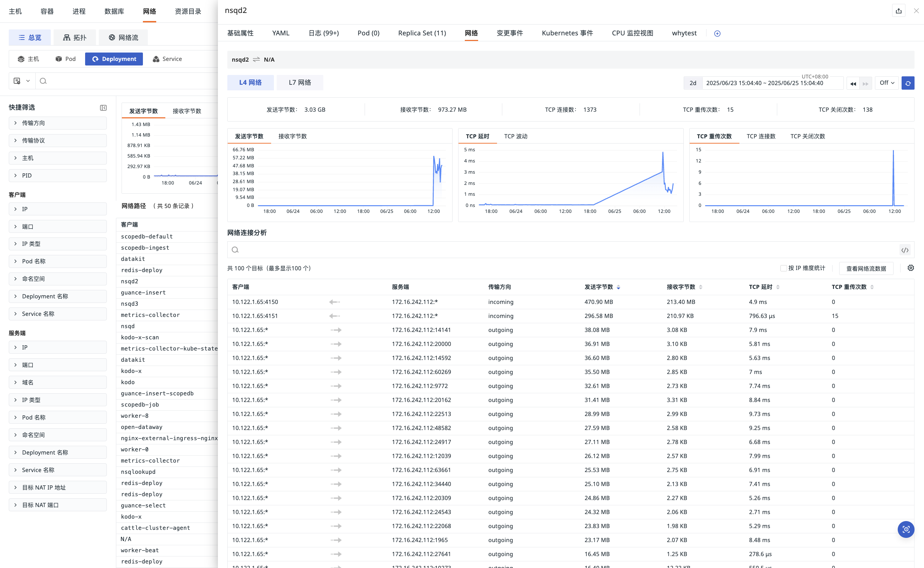Select metrics-collector-kube-state row
924x568 pixels.
[167, 349]
